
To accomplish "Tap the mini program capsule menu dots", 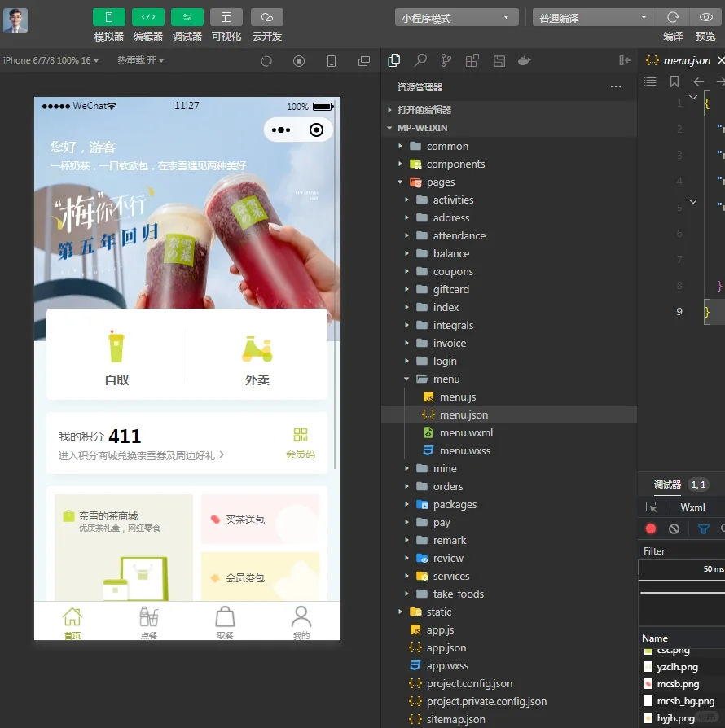I will (281, 130).
